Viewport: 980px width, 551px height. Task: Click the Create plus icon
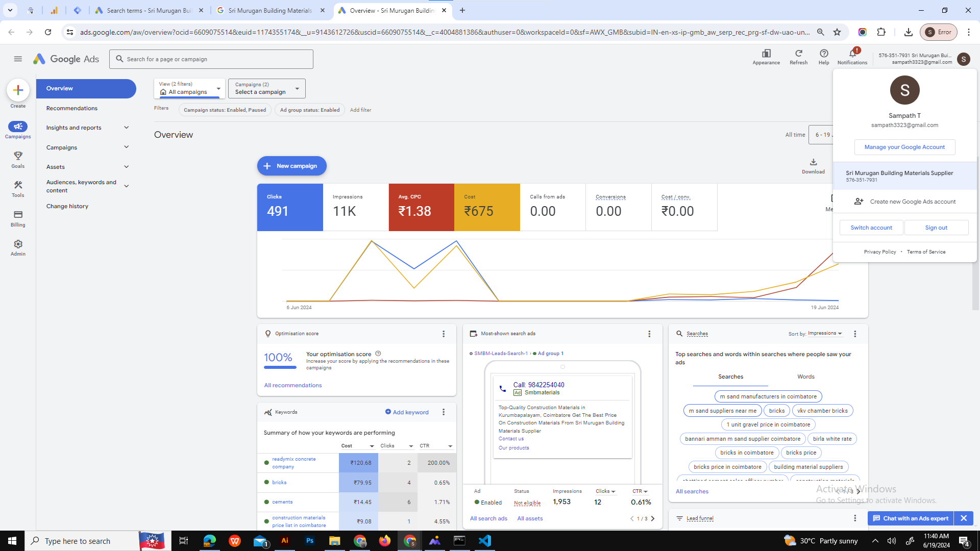click(x=18, y=90)
